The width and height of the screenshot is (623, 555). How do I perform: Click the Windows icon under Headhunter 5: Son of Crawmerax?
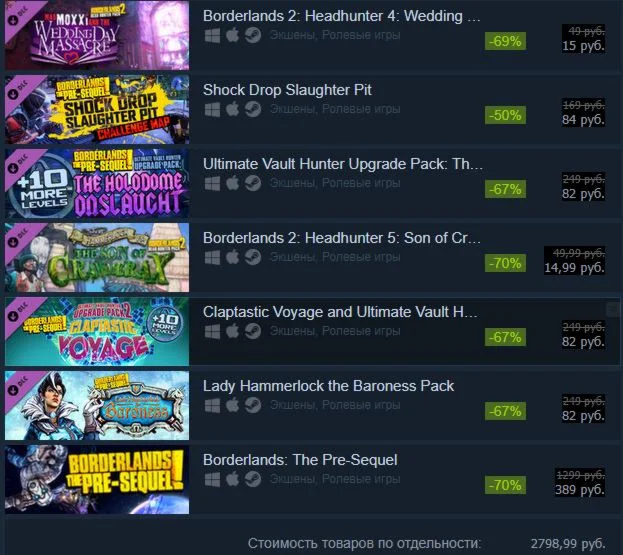212,257
